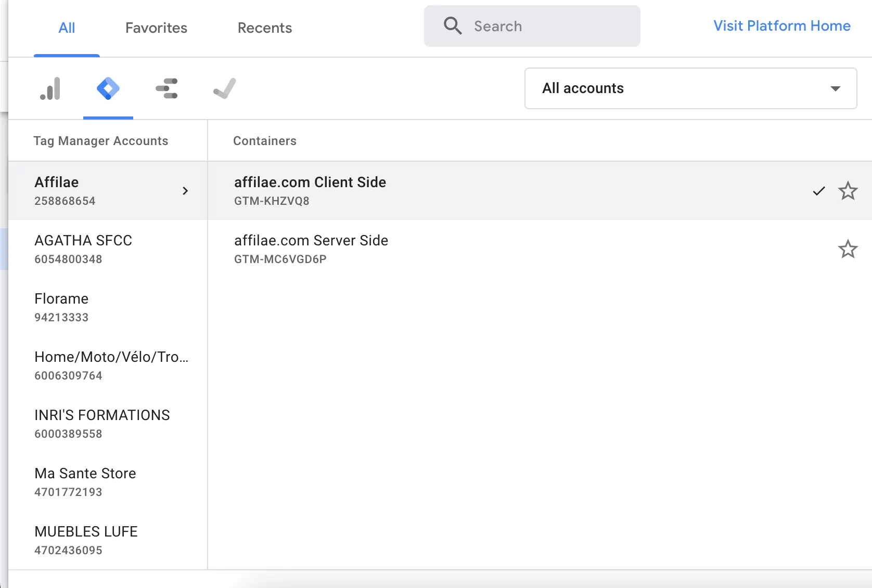Click the account number 258868654

click(65, 201)
